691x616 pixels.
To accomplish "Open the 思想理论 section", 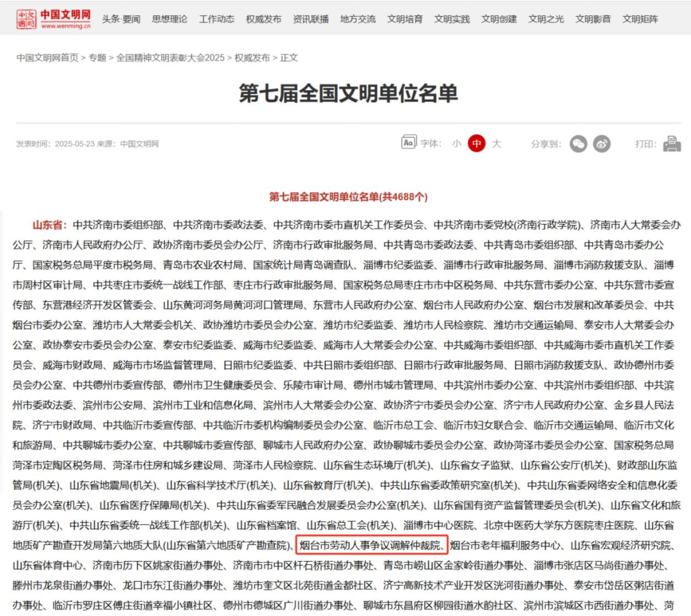I will (x=170, y=19).
